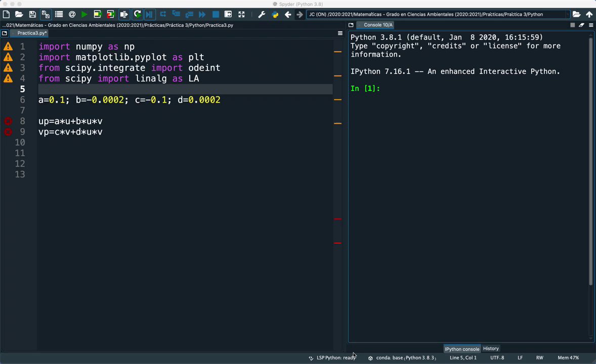Click debug step-return icon
596x364 pixels.
pyautogui.click(x=189, y=15)
